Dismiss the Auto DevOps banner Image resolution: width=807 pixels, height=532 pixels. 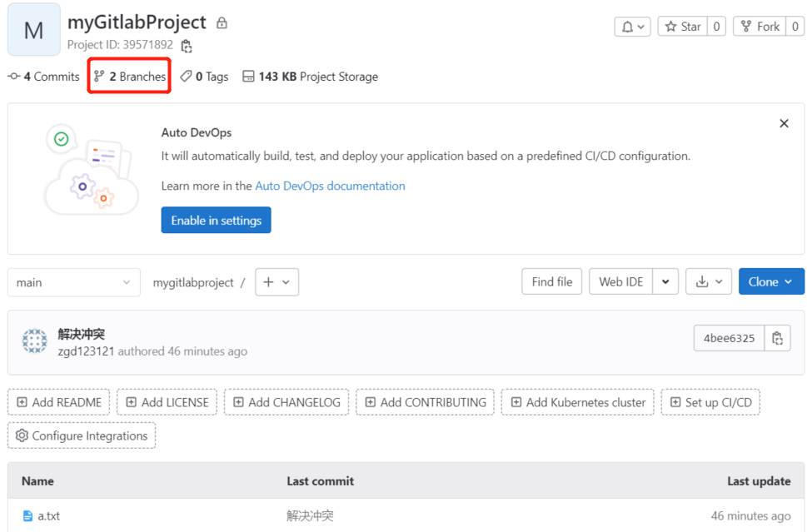[784, 123]
